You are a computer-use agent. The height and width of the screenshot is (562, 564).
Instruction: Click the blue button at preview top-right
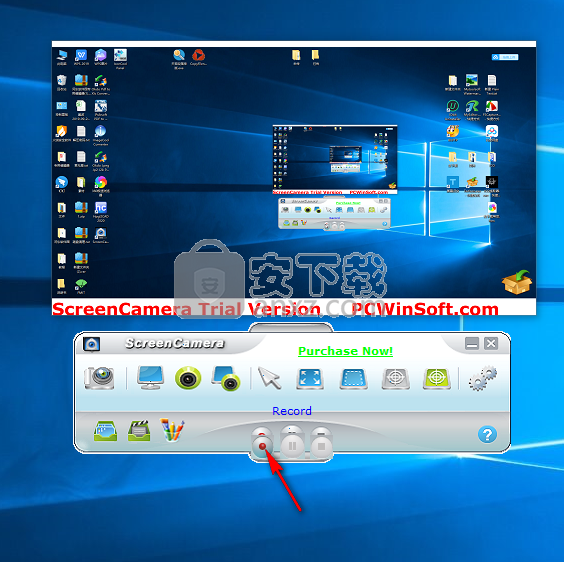pos(505,57)
